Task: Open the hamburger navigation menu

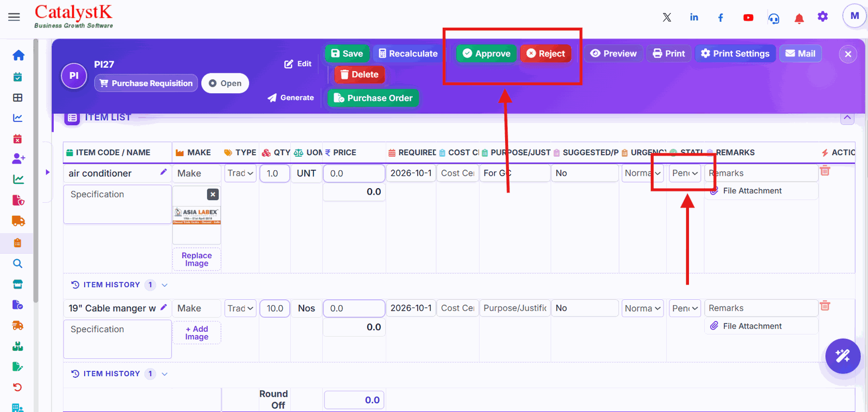Action: pyautogui.click(x=14, y=17)
